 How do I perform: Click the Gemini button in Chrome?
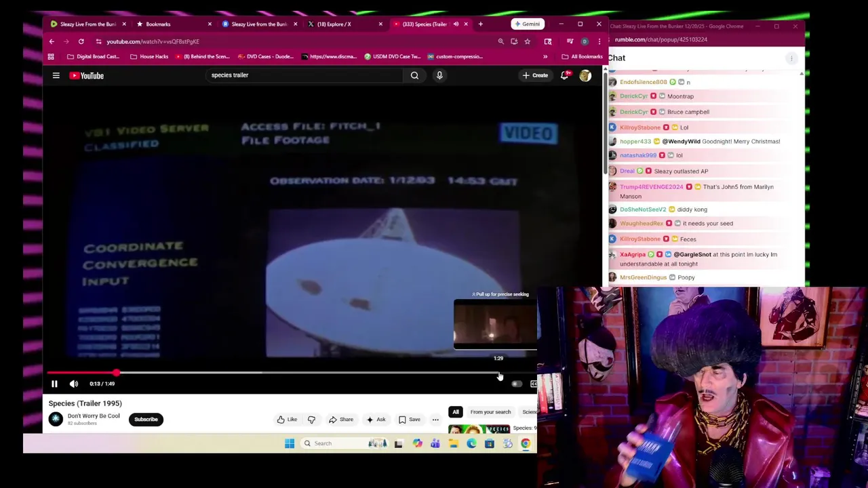pos(527,24)
